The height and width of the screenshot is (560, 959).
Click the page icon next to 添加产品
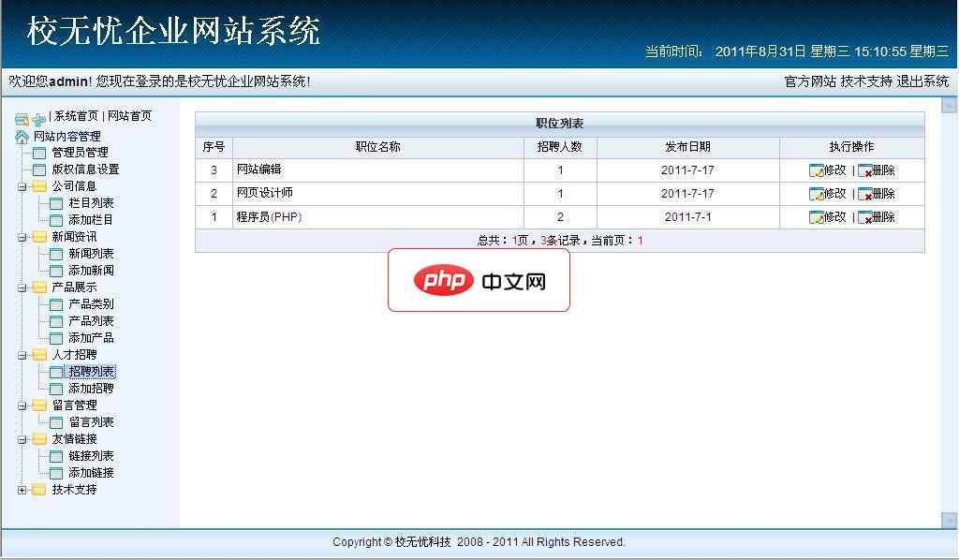point(56,338)
